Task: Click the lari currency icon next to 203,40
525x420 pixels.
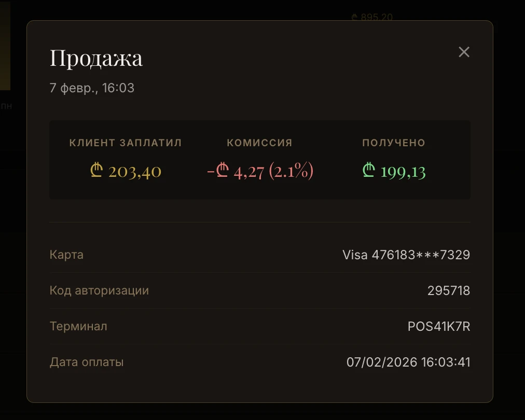Action: 96,171
